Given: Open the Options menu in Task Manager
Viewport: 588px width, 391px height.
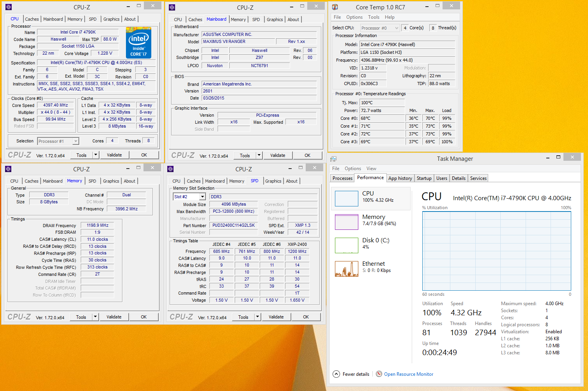Looking at the screenshot, I should [x=353, y=169].
